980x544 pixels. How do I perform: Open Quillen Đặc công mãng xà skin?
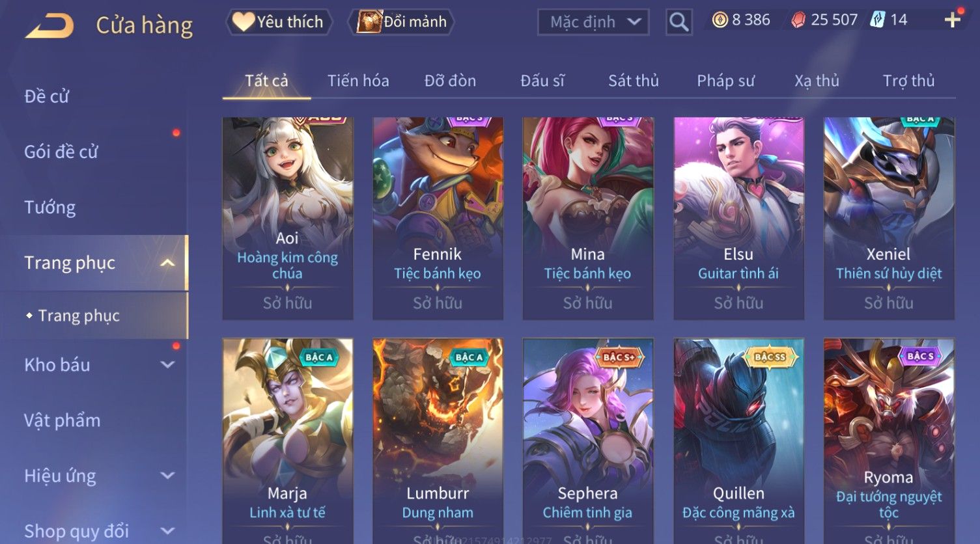click(x=738, y=441)
